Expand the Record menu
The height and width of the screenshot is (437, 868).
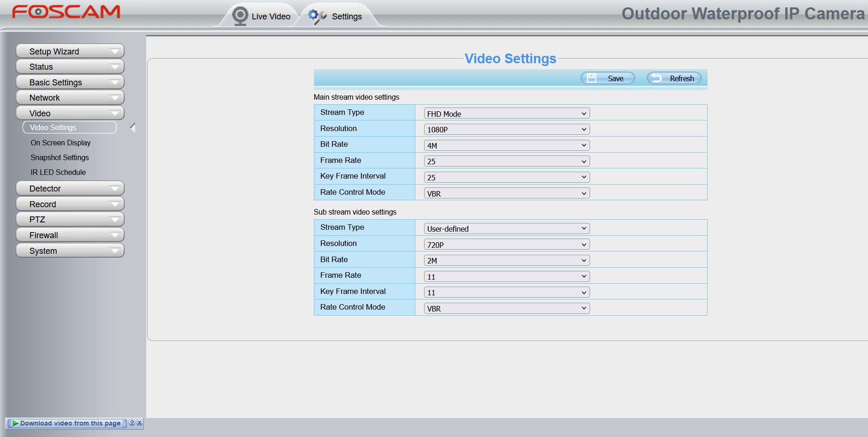coord(70,204)
